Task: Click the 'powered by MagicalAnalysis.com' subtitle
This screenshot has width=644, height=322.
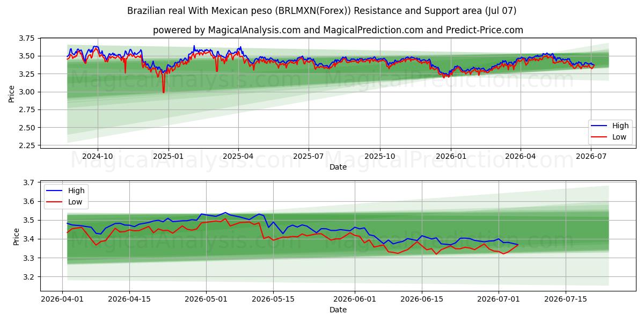Action: [x=338, y=30]
